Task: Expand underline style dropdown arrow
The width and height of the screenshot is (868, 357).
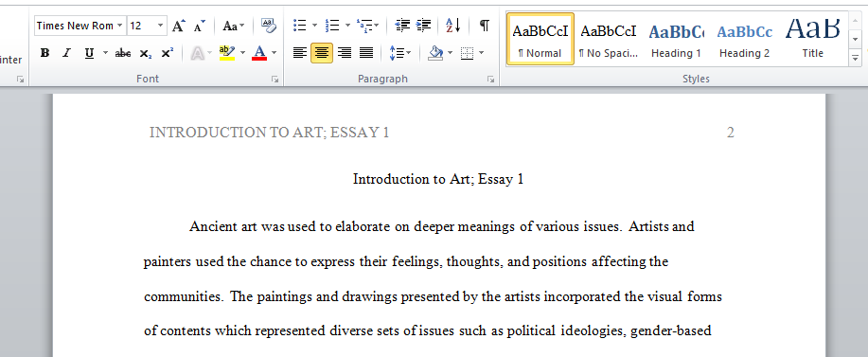Action: click(x=105, y=53)
